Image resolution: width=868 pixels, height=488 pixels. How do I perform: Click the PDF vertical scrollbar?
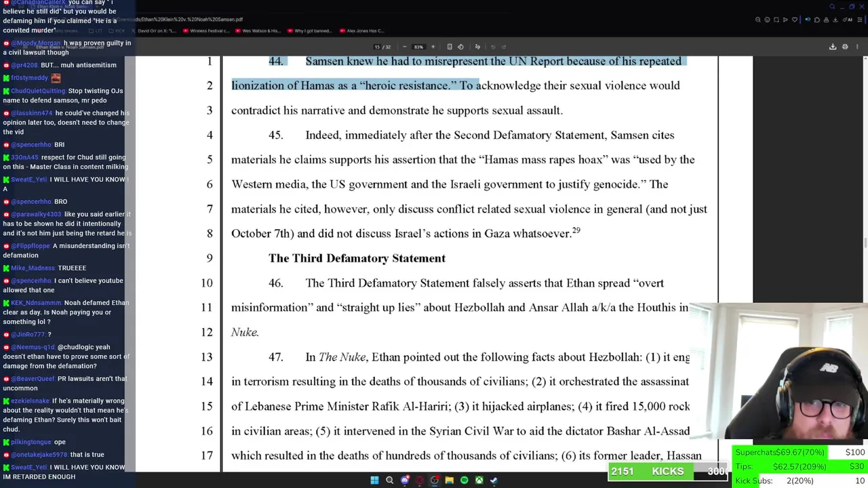tap(865, 244)
